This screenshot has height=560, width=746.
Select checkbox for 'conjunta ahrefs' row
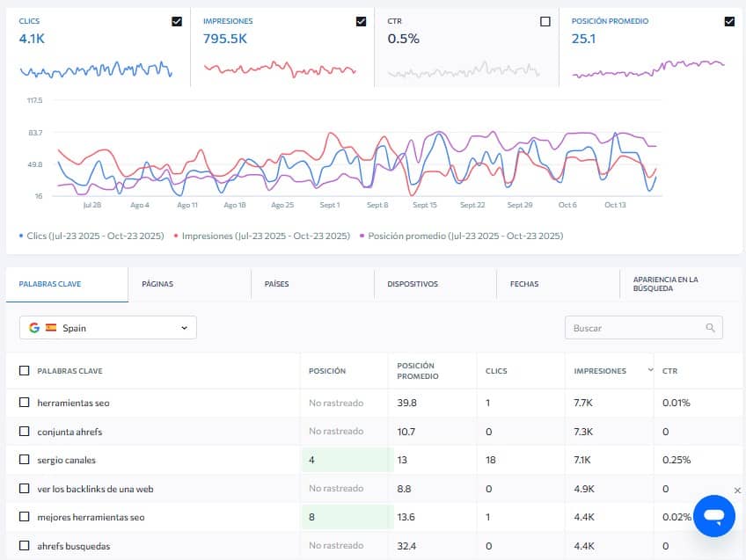pos(25,432)
